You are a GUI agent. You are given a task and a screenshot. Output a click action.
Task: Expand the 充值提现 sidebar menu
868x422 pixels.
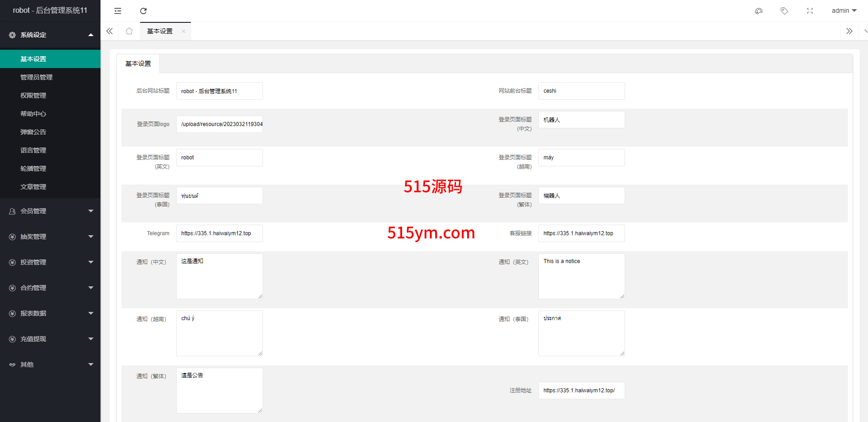pos(50,339)
